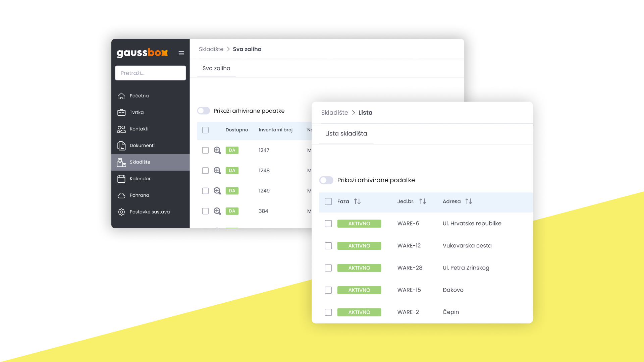Click the Čepin address cell
The width and height of the screenshot is (644, 362).
(451, 312)
